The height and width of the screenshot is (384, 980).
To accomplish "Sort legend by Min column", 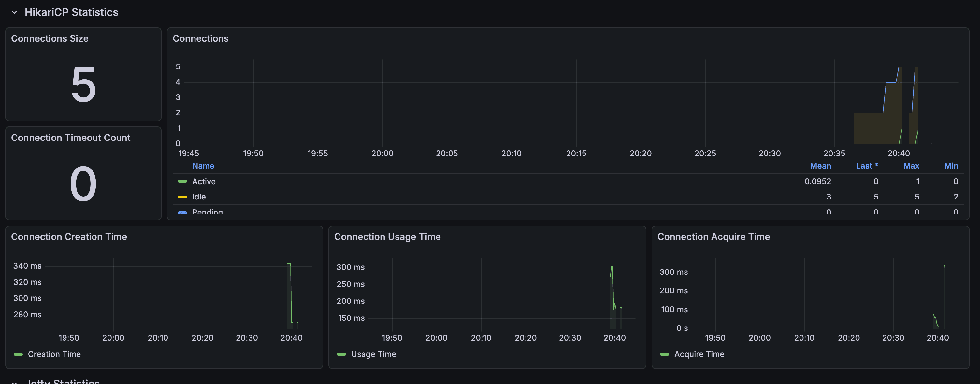I will point(951,166).
